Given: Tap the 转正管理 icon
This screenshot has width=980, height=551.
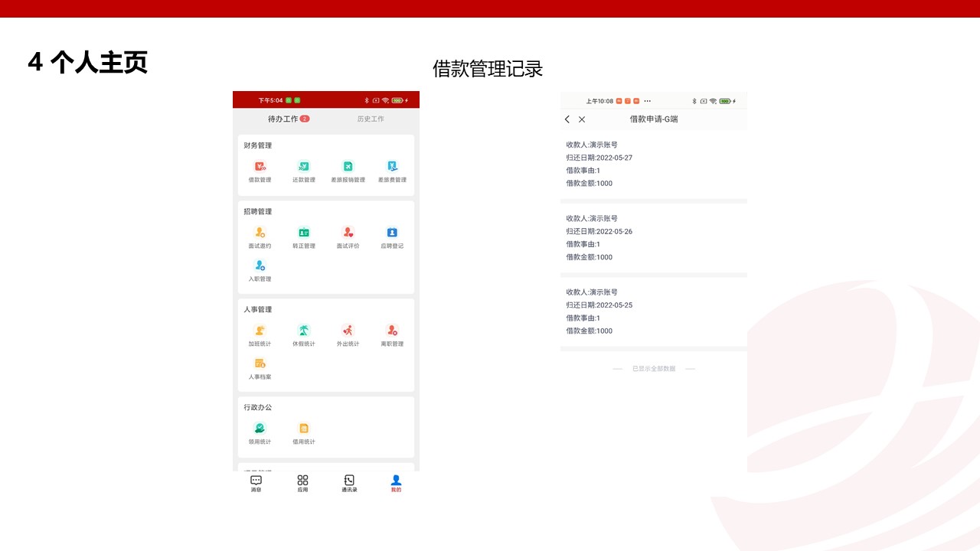Looking at the screenshot, I should [304, 233].
